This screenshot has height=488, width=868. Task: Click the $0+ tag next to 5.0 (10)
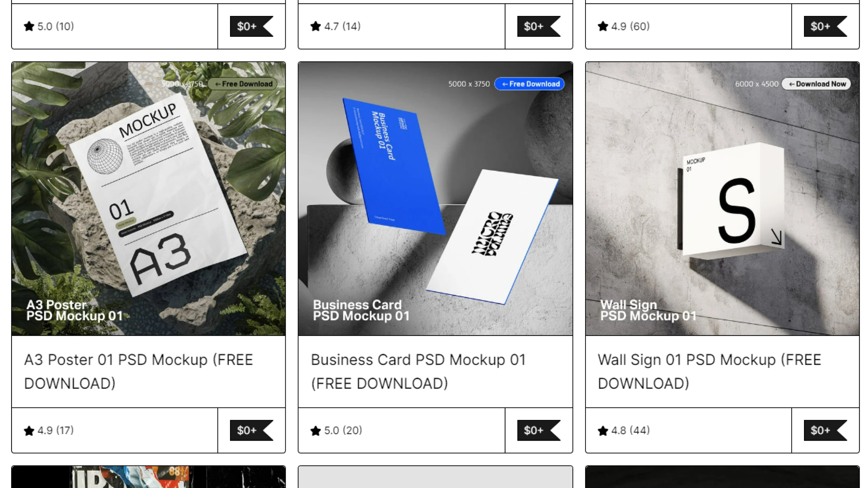pyautogui.click(x=251, y=26)
